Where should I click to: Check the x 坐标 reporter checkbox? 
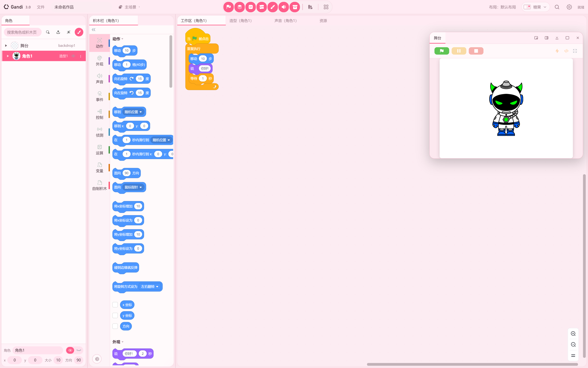point(115,305)
